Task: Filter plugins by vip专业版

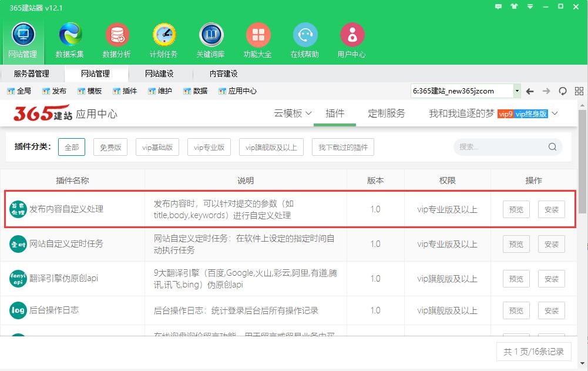Action: coord(209,147)
